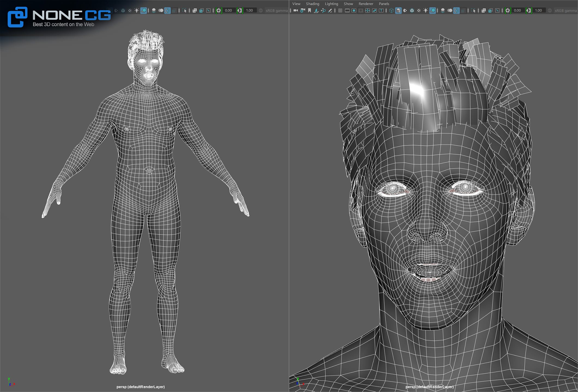578x392 pixels.
Task: Open the sRGB gamma dropdown in right panel
Action: [x=565, y=10]
